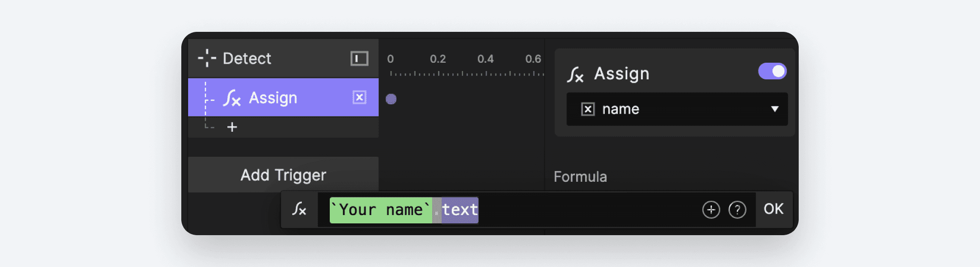
Task: Click the fx icon in inspector Assign header
Action: coord(575,74)
